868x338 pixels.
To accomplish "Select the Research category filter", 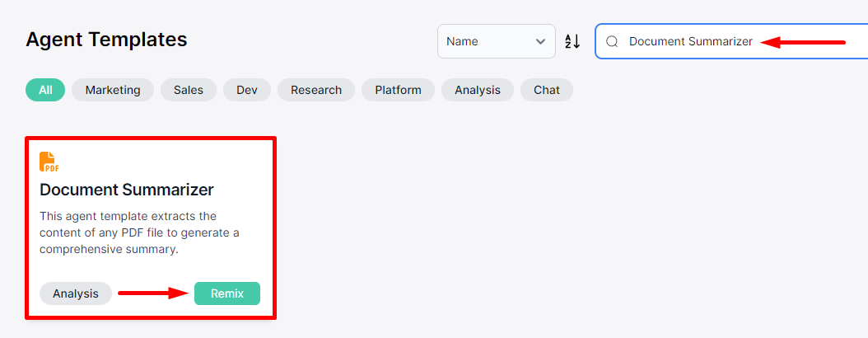I will click(x=316, y=90).
